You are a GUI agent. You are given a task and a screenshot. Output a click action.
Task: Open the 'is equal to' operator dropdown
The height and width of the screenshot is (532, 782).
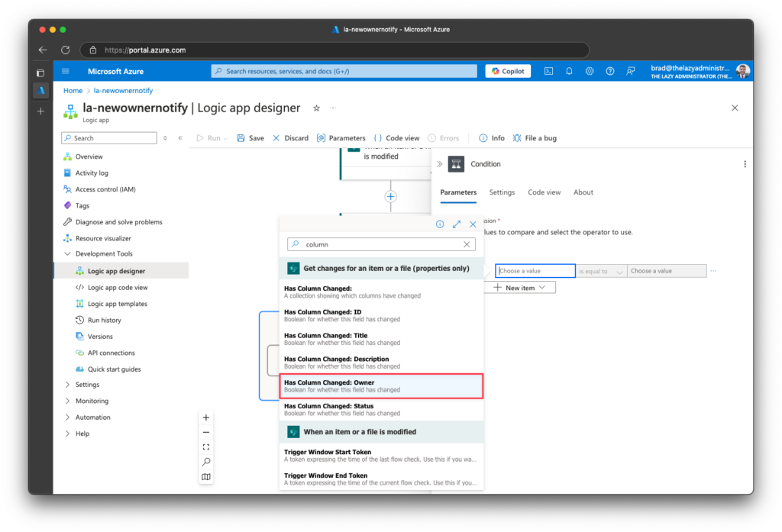click(601, 271)
